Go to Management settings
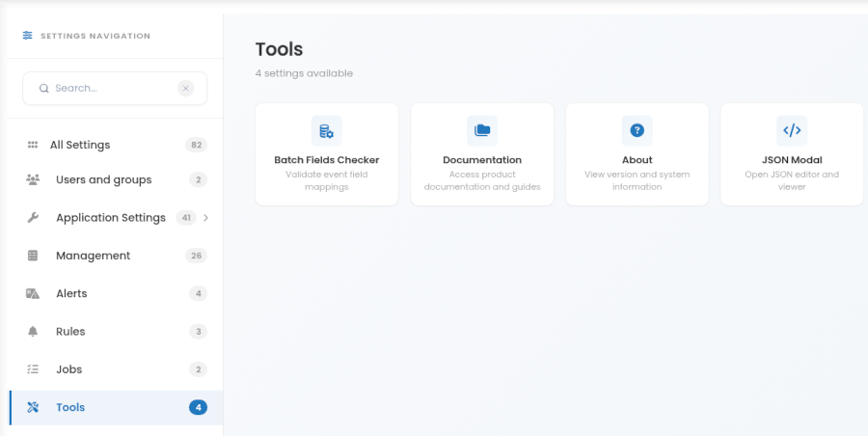This screenshot has width=868, height=436. pos(116,256)
